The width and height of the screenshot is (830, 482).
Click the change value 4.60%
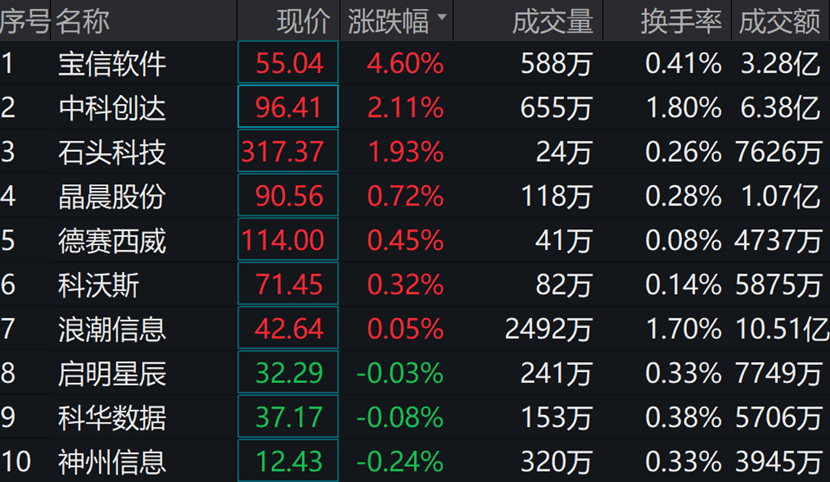405,64
